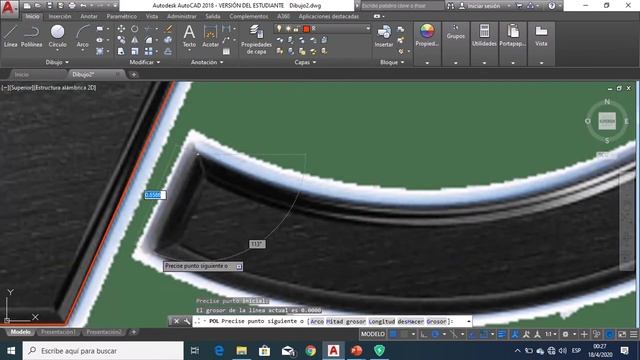Insert a table from Anotación panel

[x=226, y=51]
